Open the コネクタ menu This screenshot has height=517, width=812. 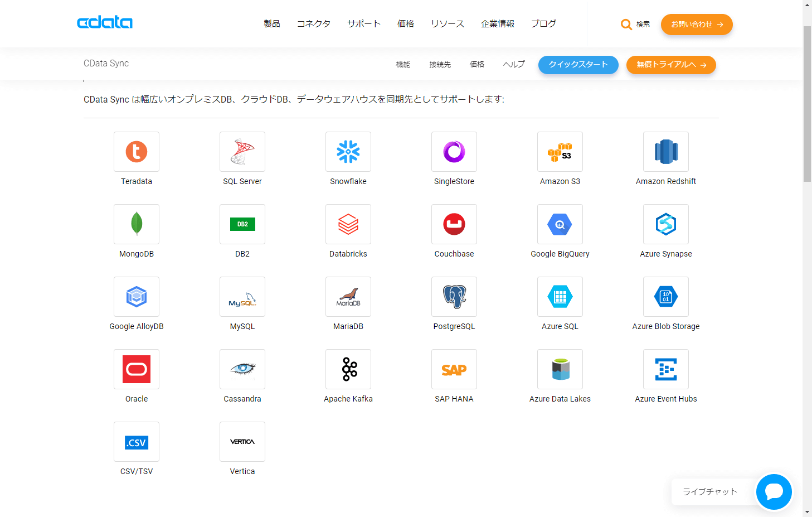(314, 24)
